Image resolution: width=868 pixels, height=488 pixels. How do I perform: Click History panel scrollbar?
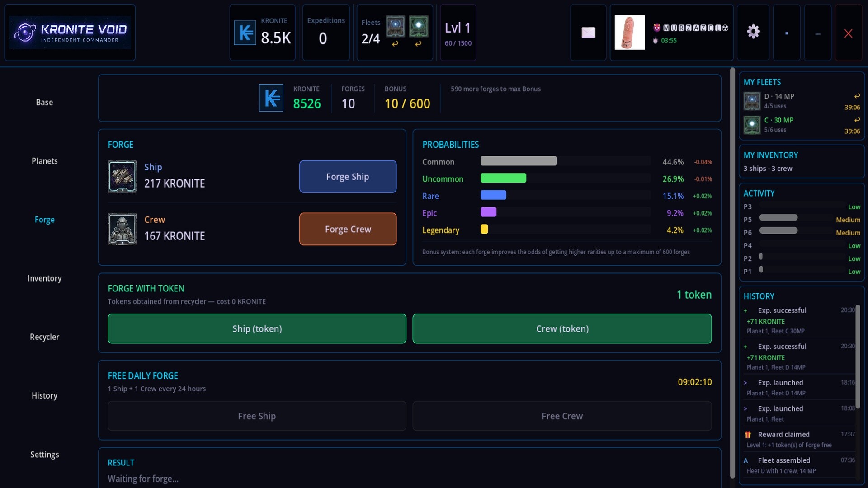pos(857,357)
